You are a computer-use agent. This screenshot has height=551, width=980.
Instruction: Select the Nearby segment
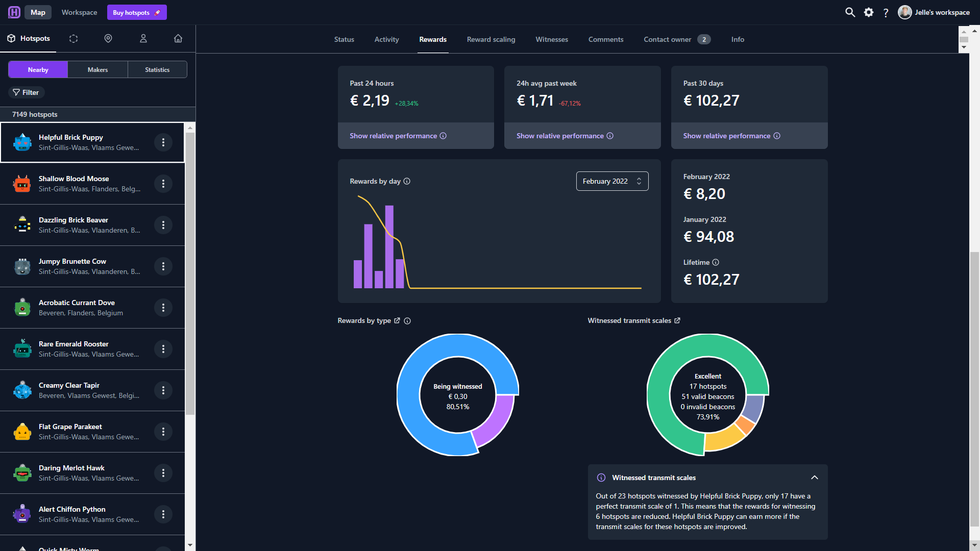click(x=38, y=69)
